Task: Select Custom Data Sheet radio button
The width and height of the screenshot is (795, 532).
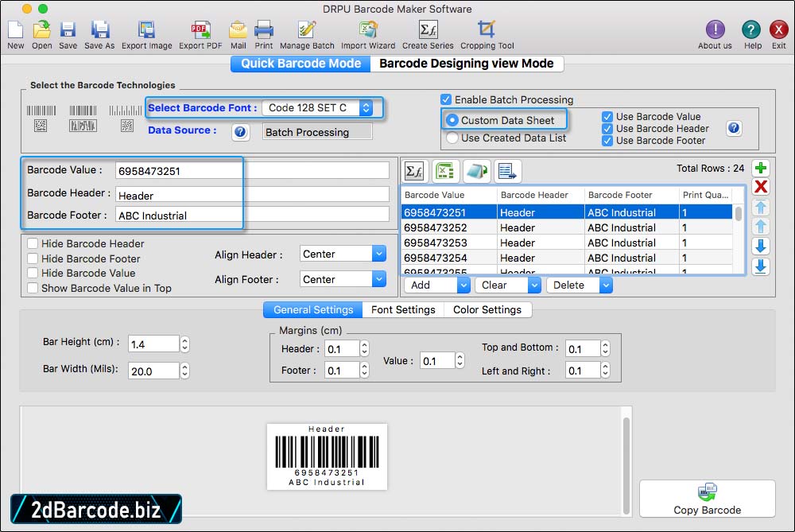Action: tap(452, 121)
